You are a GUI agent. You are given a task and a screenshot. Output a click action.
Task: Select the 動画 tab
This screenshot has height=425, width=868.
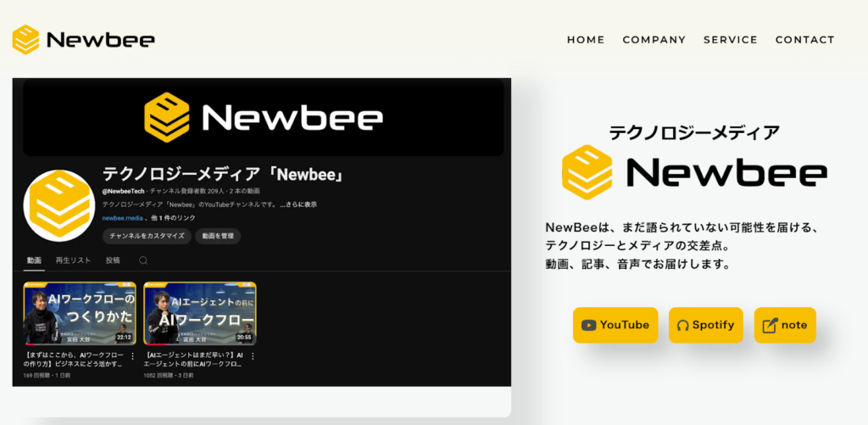(x=34, y=260)
